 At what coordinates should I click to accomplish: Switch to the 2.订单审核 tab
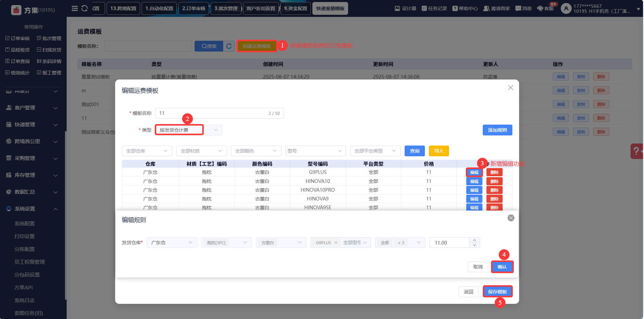click(194, 8)
